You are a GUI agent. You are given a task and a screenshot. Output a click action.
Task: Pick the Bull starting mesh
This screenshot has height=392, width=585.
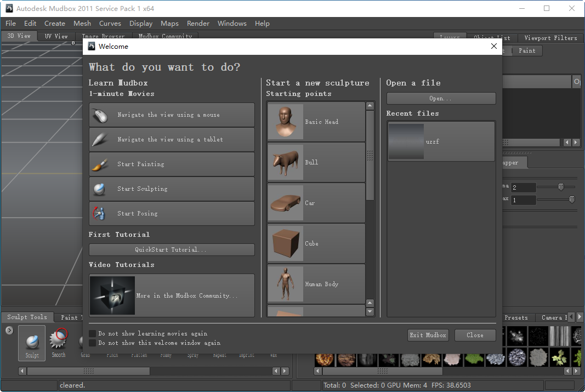pos(316,162)
